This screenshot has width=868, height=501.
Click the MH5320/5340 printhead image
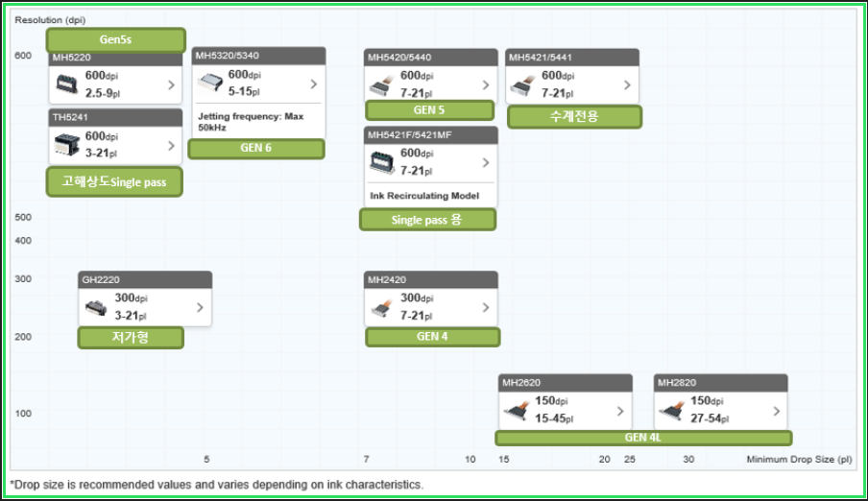click(x=209, y=84)
